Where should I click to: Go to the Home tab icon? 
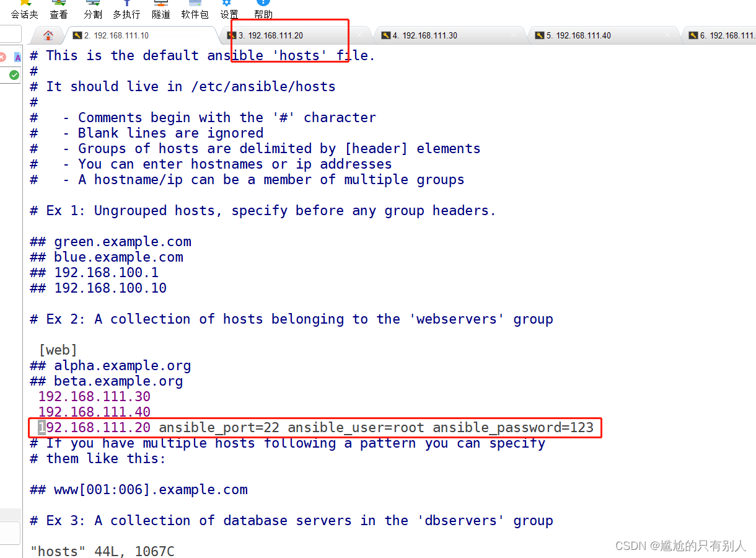click(48, 35)
